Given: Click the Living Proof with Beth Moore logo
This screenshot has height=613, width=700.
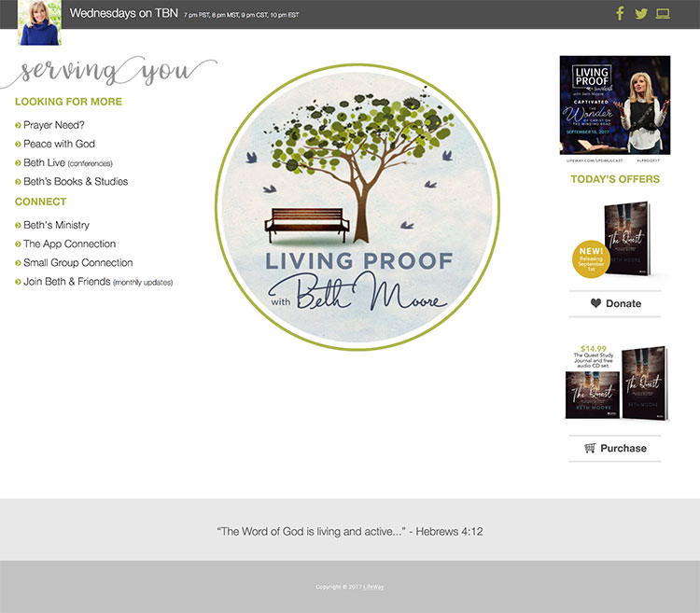Looking at the screenshot, I should (357, 206).
